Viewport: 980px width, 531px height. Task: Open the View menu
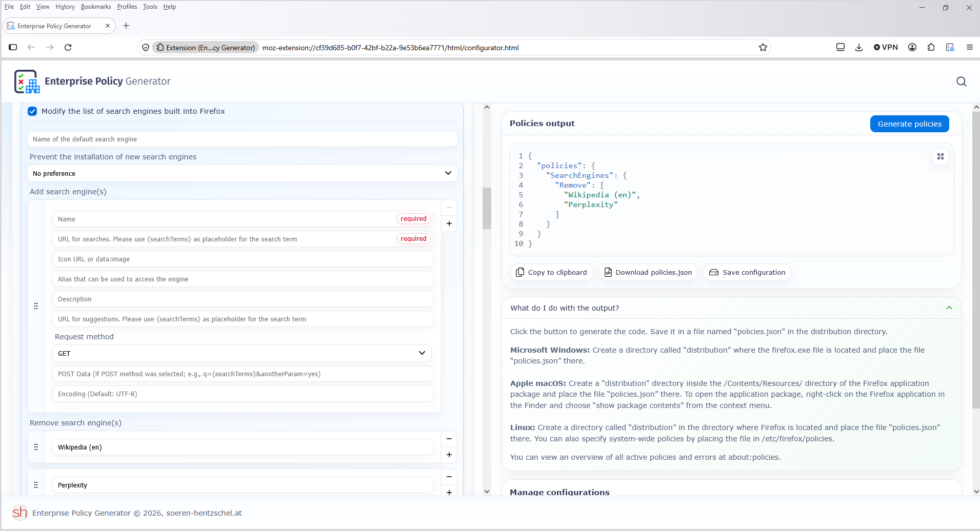(x=43, y=7)
